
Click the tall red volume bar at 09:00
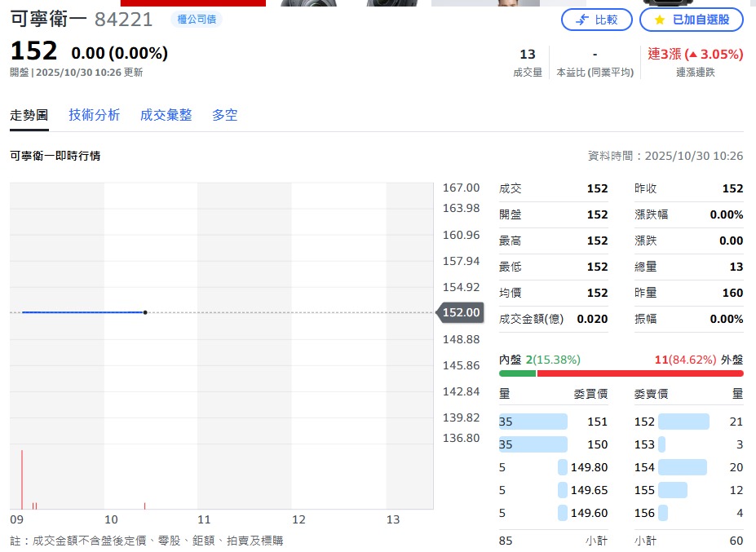(22, 479)
